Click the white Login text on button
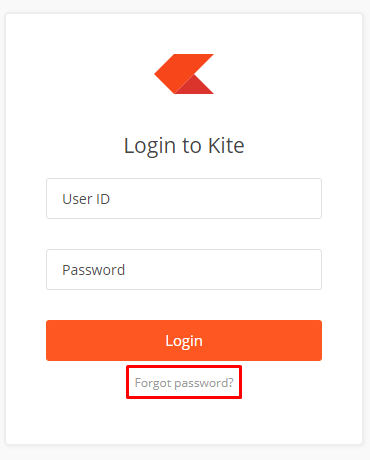Viewport: 370px width, 460px height. (x=184, y=341)
